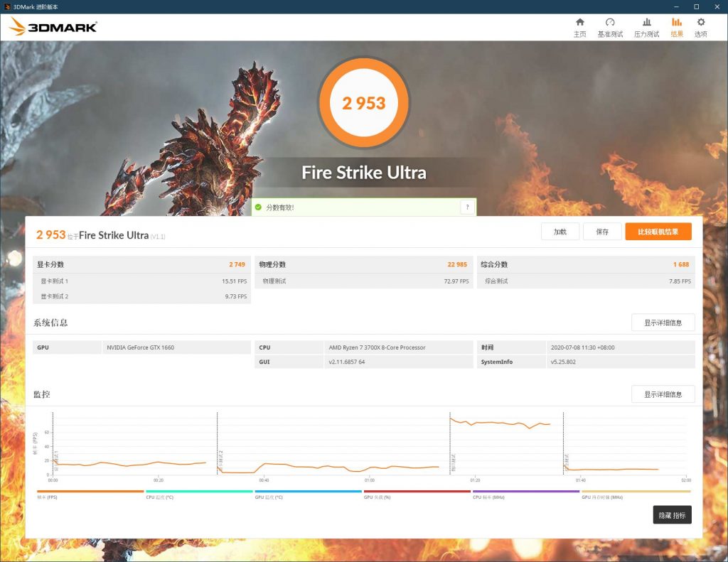
Task: Toggle the red GPU 负载 (%) legend bar
Action: pyautogui.click(x=417, y=491)
